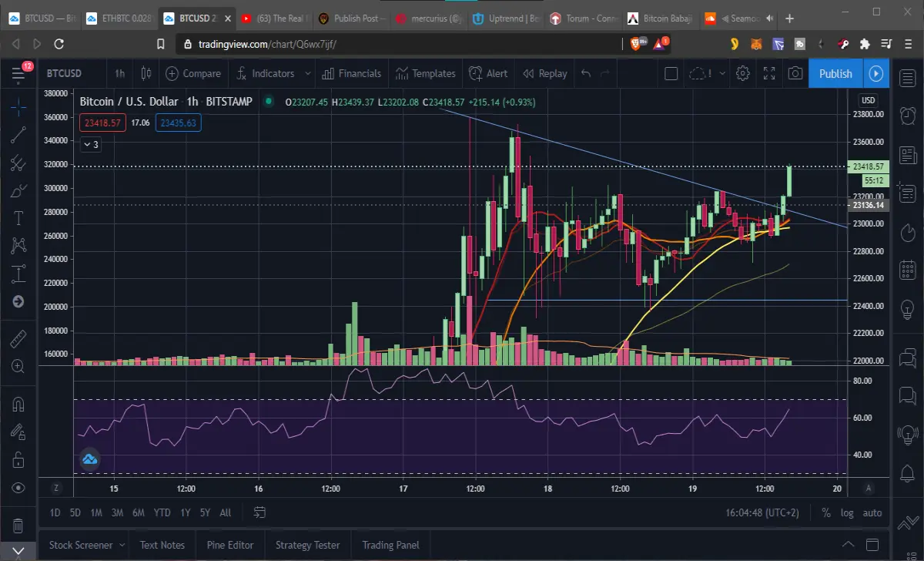Viewport: 924px width, 561px height.
Task: Undo the last chart action
Action: click(586, 74)
